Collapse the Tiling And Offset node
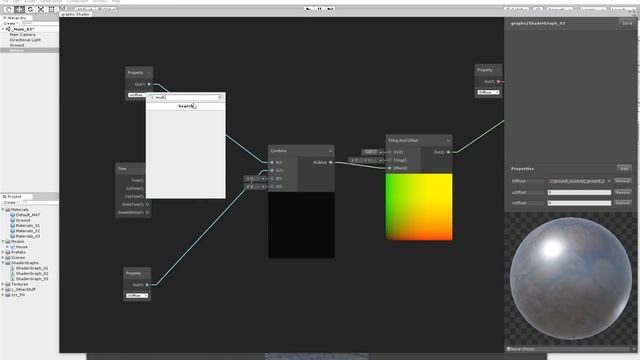This screenshot has height=360, width=640. tap(448, 140)
